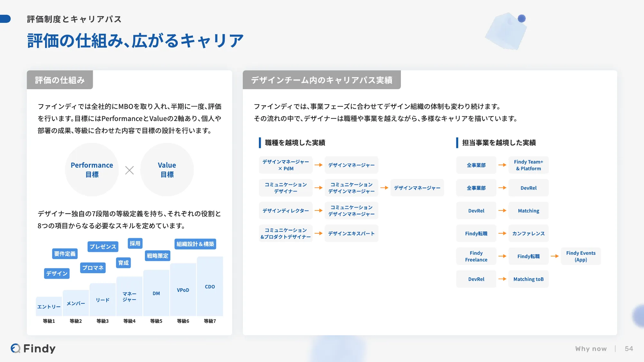Select the デザインエキスパート box

[x=351, y=233]
